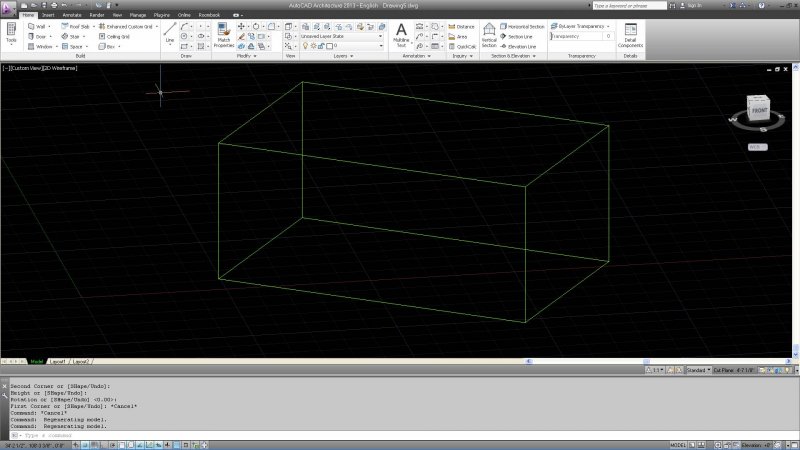Activate the Multiline Text tool
Screen dimensions: 800x450
coord(401,34)
